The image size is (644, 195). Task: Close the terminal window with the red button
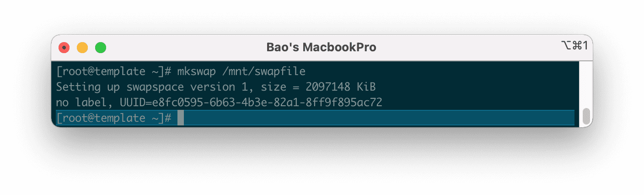[64, 48]
